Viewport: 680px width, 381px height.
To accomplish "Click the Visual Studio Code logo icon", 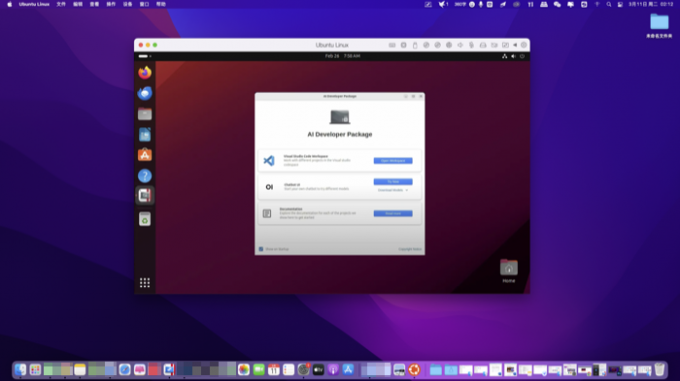I will [269, 160].
